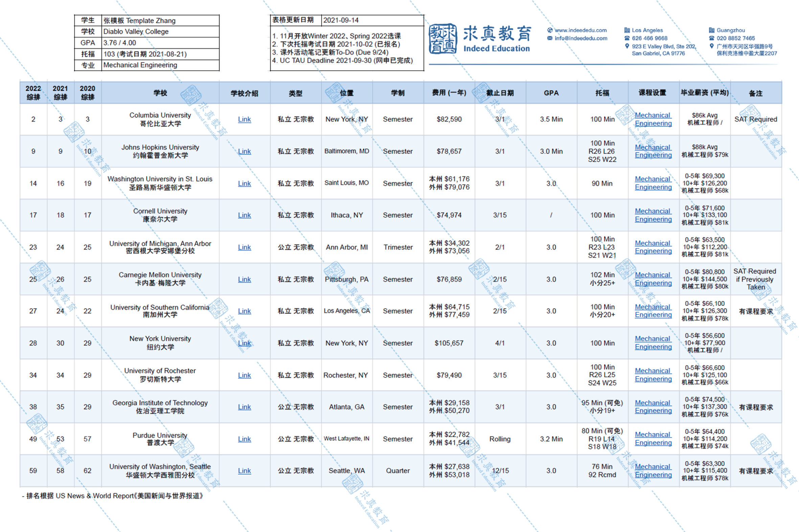Open the Carnegie Mellon University intro Link
This screenshot has width=799, height=532.
[245, 280]
